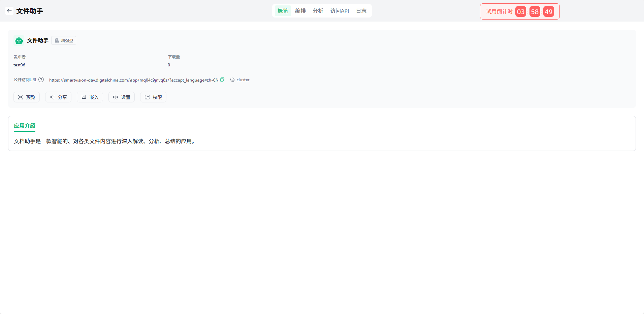
Task: Switch to the 编排 tab
Action: tap(300, 11)
